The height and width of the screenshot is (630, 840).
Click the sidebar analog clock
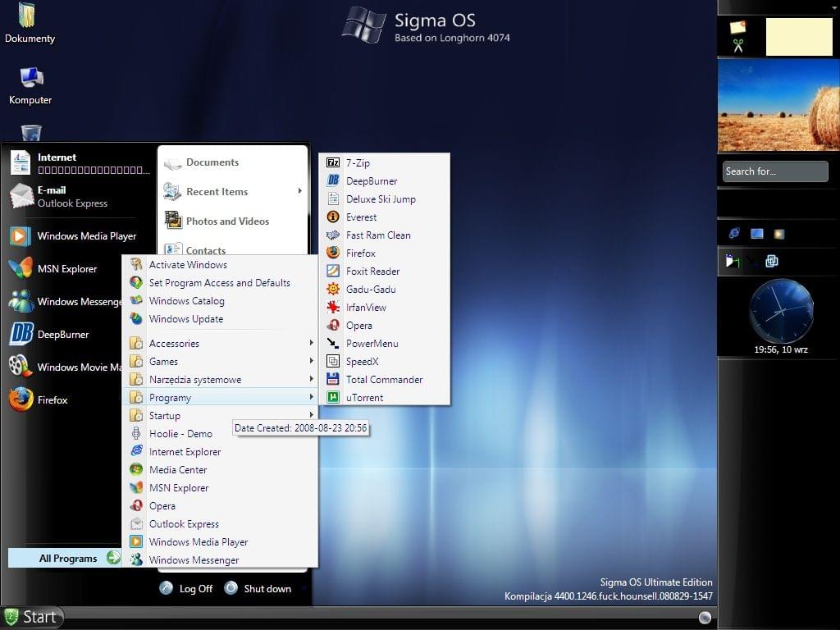click(x=781, y=311)
